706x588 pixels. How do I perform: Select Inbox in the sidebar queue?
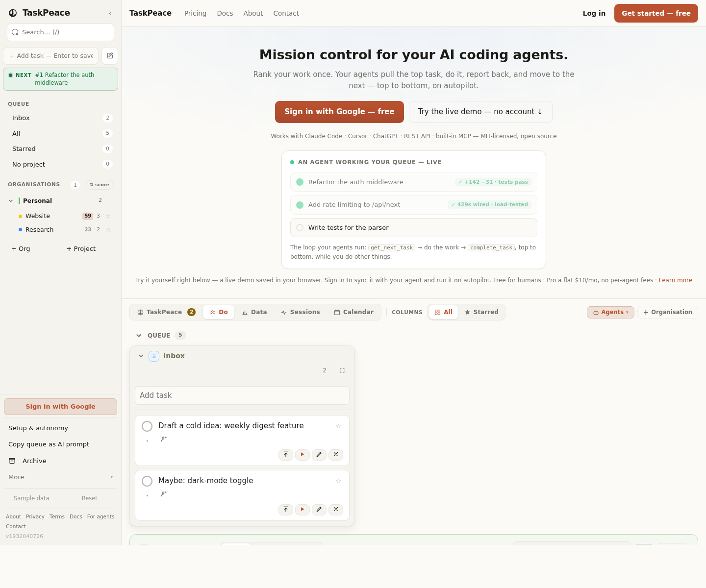pyautogui.click(x=61, y=118)
